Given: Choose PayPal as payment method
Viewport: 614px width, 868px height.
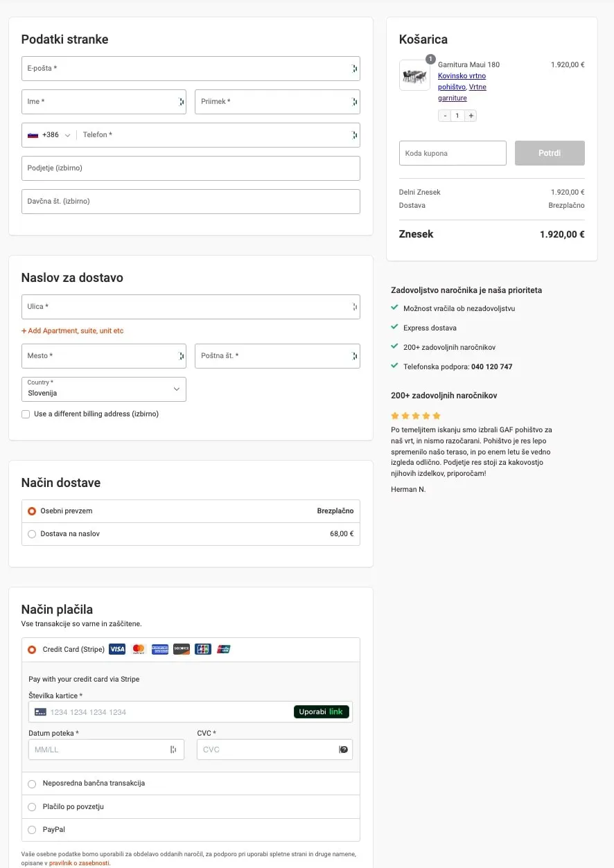Looking at the screenshot, I should [32, 830].
